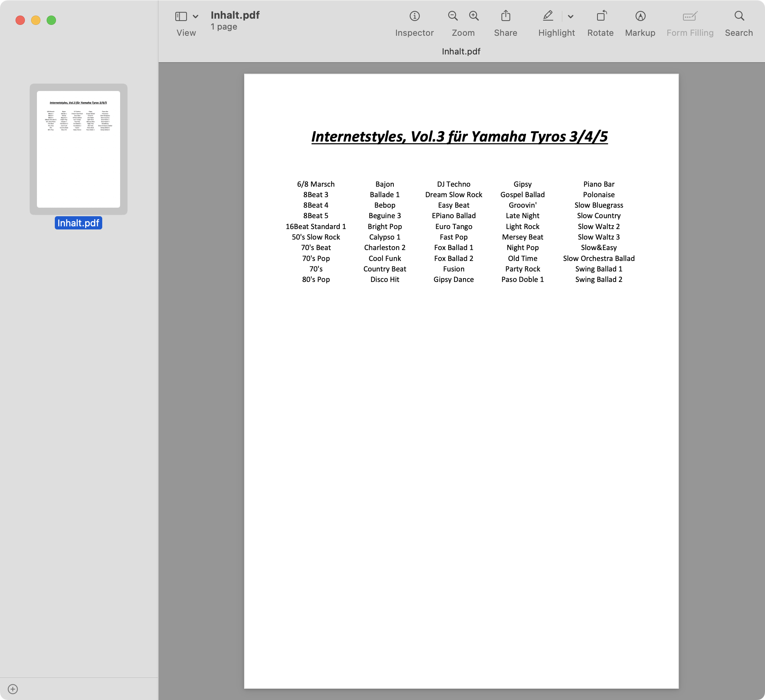The height and width of the screenshot is (700, 765).
Task: Click the 'DJ Techno' entry
Action: 454,184
